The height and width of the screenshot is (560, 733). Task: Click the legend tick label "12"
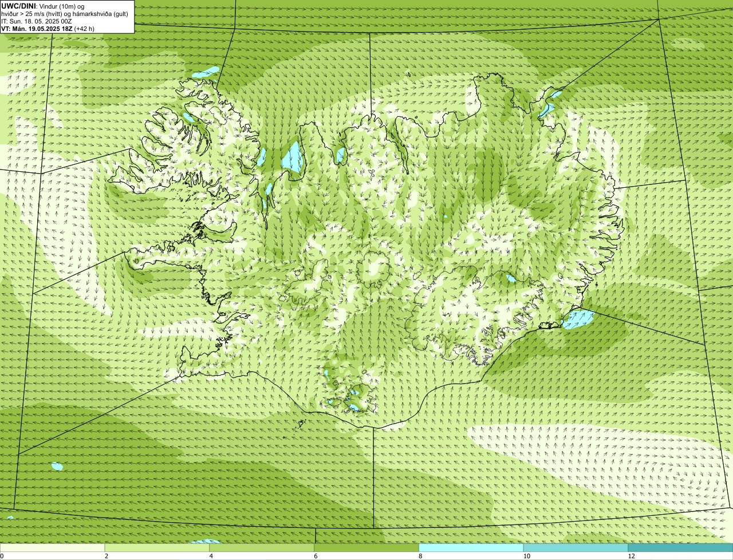pos(631,556)
